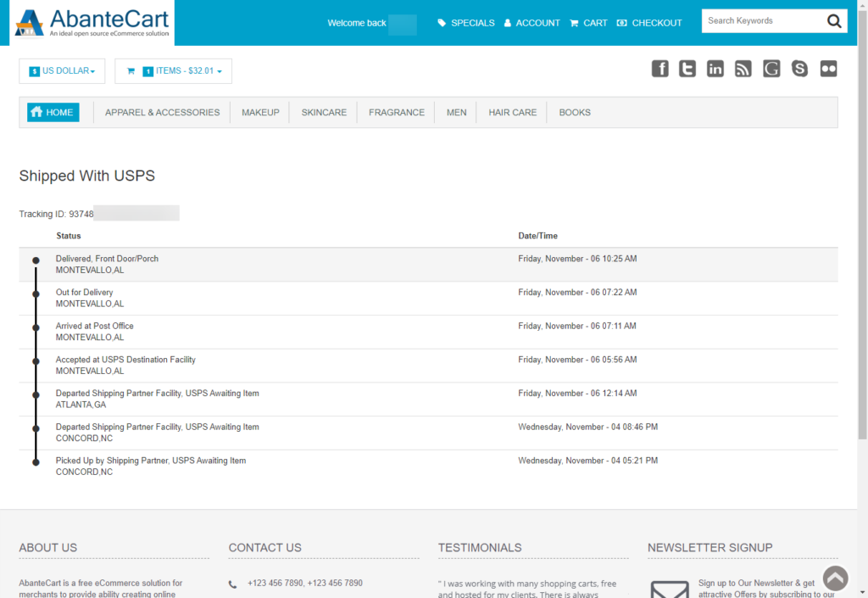Switch to the FRAGRANCE category tab
This screenshot has height=598, width=868.
click(396, 112)
